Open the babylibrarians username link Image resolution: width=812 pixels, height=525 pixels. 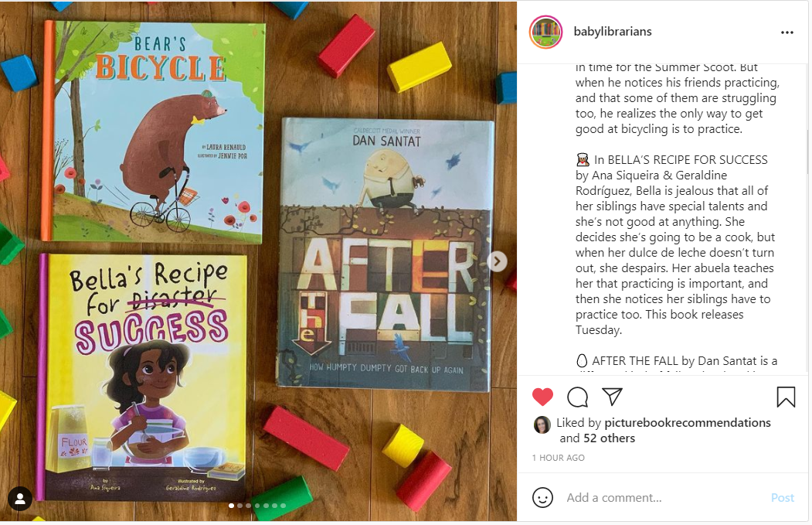[613, 32]
